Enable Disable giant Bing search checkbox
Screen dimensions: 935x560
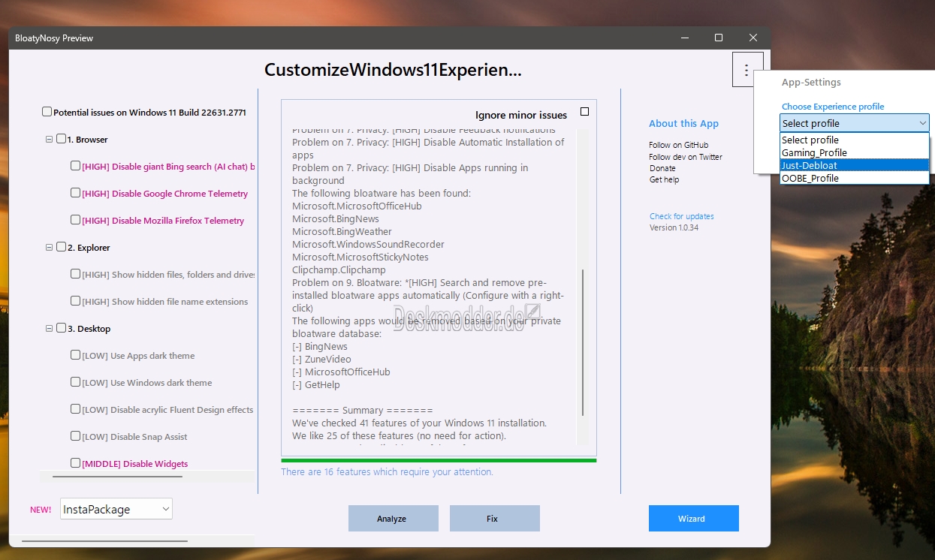click(75, 166)
